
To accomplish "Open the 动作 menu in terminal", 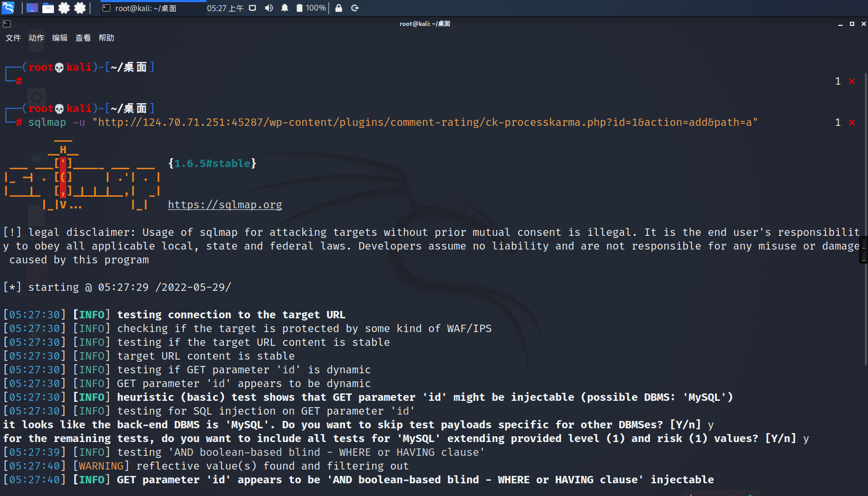I will pyautogui.click(x=36, y=38).
